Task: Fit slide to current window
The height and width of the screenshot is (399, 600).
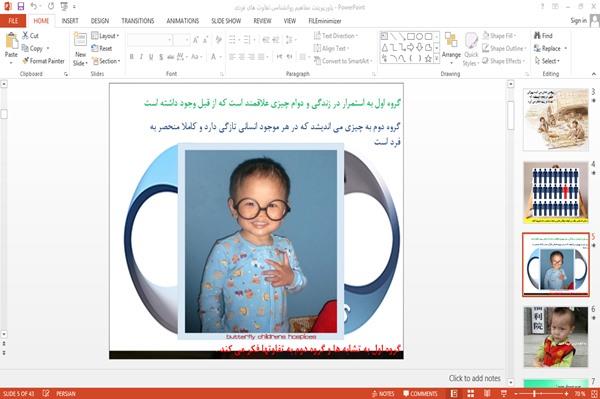Action: pyautogui.click(x=594, y=394)
